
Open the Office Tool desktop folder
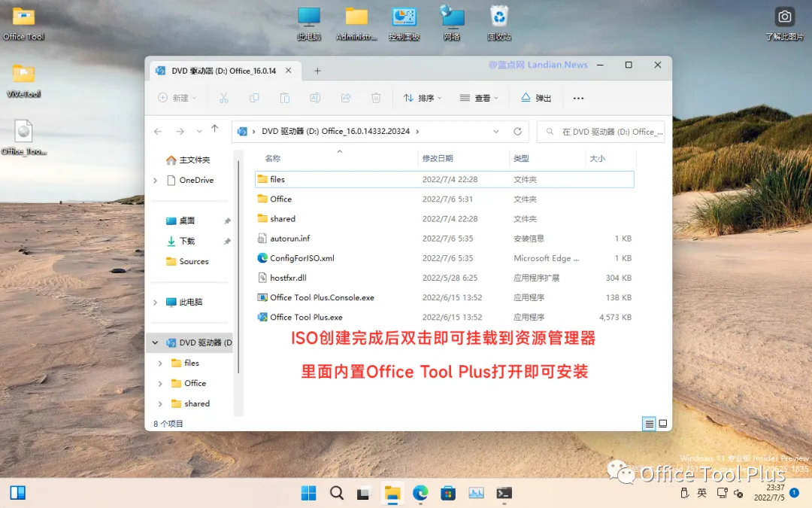tap(23, 23)
